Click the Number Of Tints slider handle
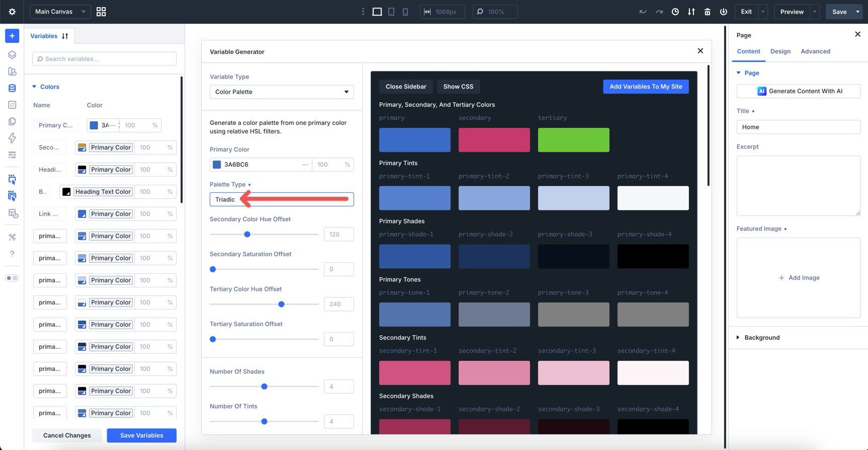868x450 pixels. coord(264,421)
